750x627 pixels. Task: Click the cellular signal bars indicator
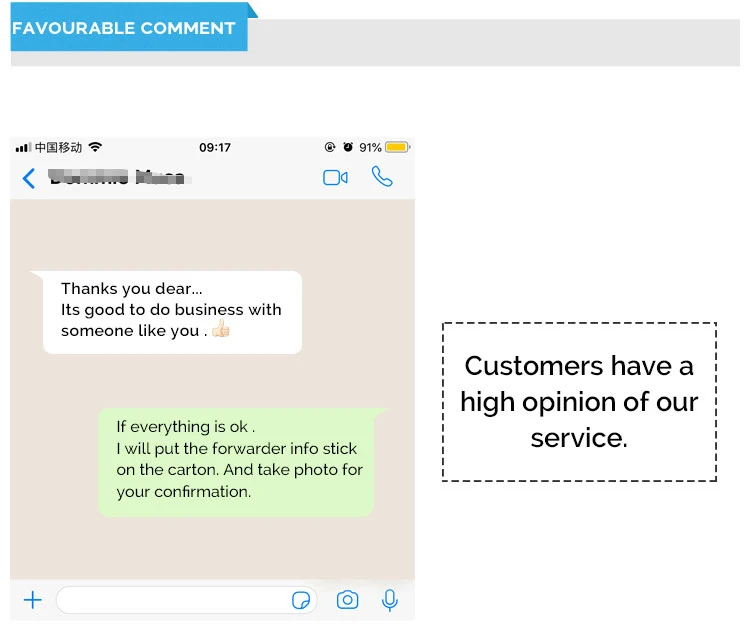click(x=23, y=147)
